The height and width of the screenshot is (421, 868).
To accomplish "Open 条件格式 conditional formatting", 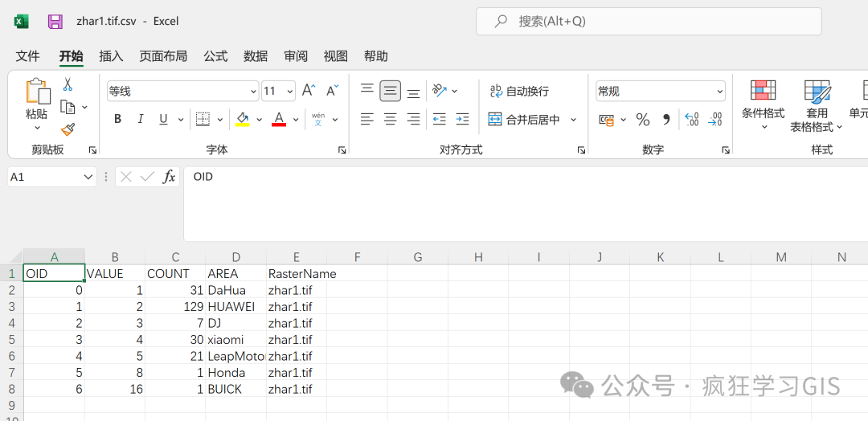I will (x=764, y=104).
